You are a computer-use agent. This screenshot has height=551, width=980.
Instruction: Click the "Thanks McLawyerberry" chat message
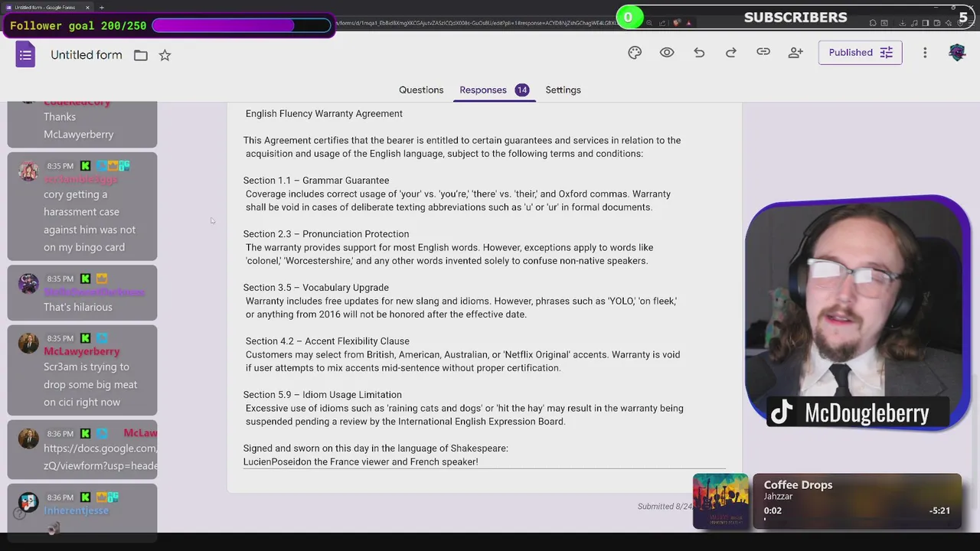[79, 126]
